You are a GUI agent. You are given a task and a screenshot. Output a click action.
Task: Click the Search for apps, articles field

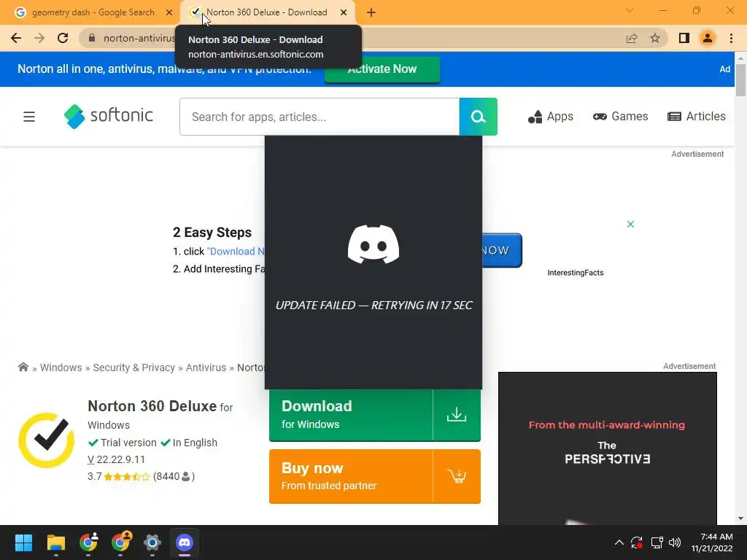(x=320, y=117)
